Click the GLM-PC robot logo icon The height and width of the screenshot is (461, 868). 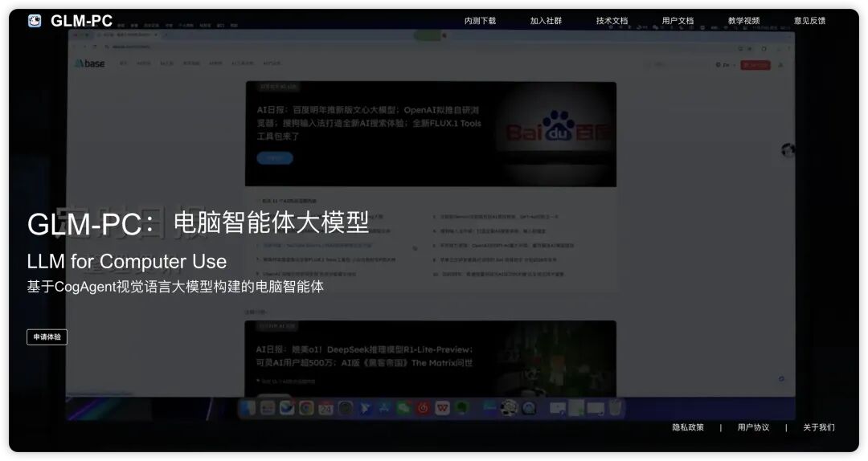35,21
